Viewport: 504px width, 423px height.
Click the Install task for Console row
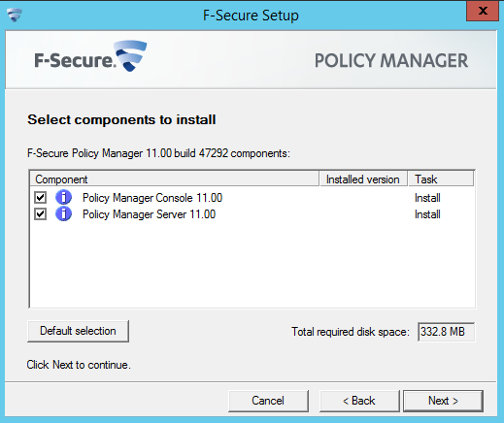427,198
